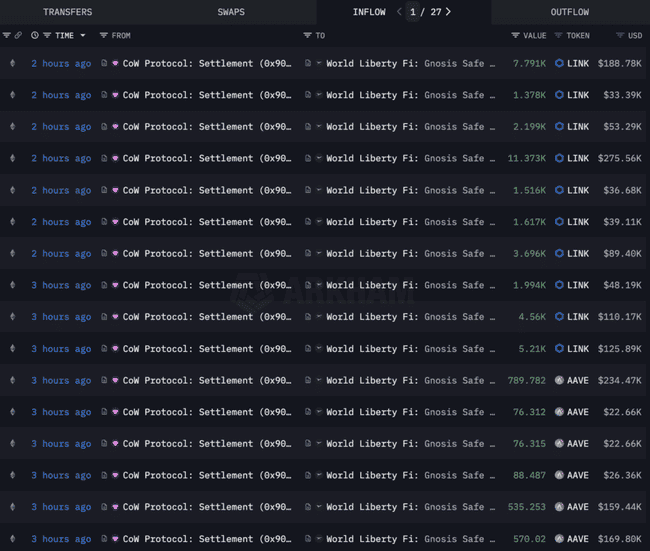This screenshot has width=650, height=551.
Task: Expand recipient chevron in 88.487 AAVE row
Action: point(319,475)
